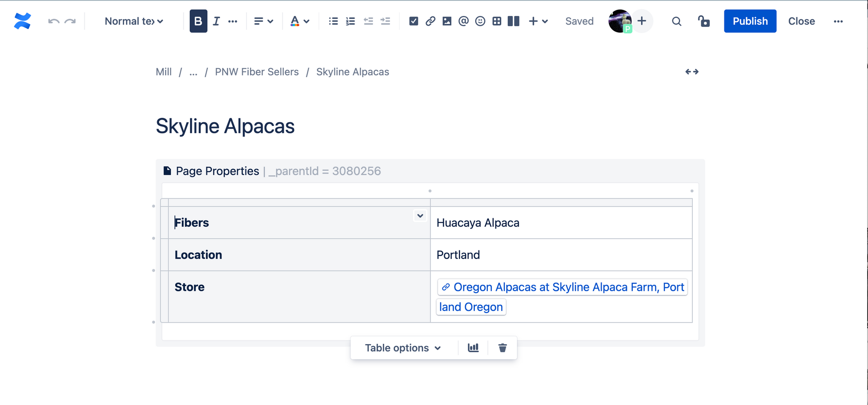Open text color picker
The image size is (868, 405).
(x=299, y=21)
